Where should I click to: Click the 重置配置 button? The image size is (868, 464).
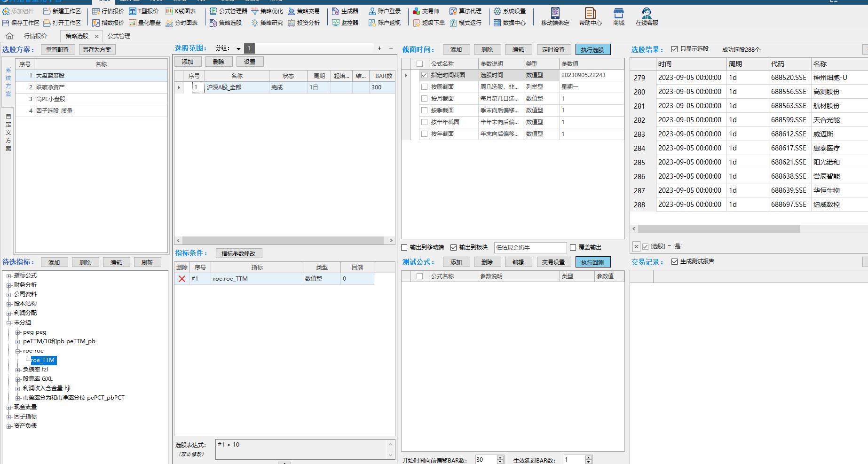pos(57,50)
